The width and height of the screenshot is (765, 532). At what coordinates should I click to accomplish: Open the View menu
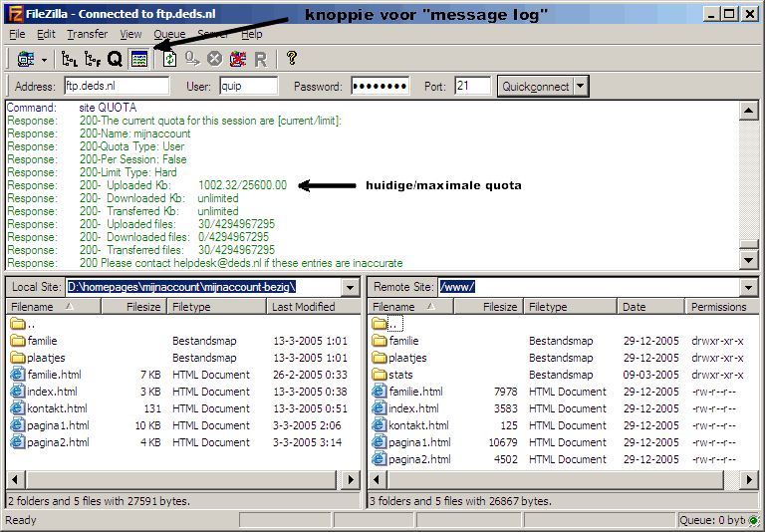point(130,34)
